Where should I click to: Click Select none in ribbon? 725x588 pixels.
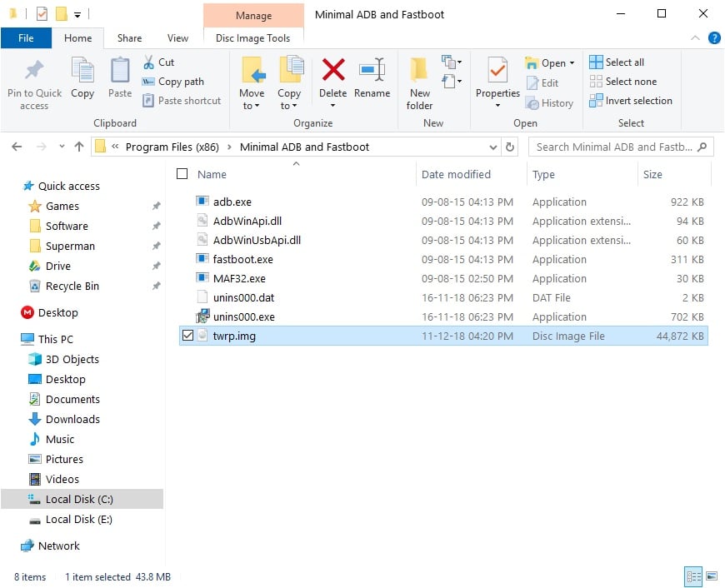(x=622, y=82)
